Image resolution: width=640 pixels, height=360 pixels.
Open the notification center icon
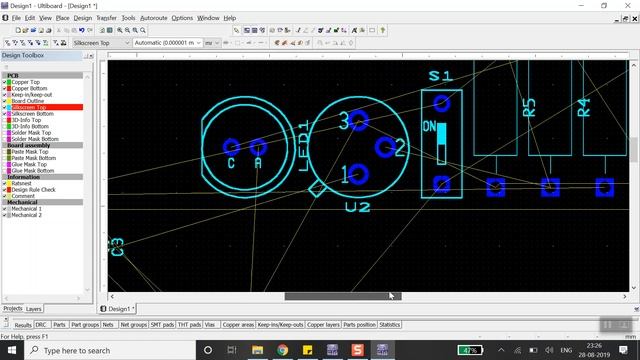[x=623, y=350]
